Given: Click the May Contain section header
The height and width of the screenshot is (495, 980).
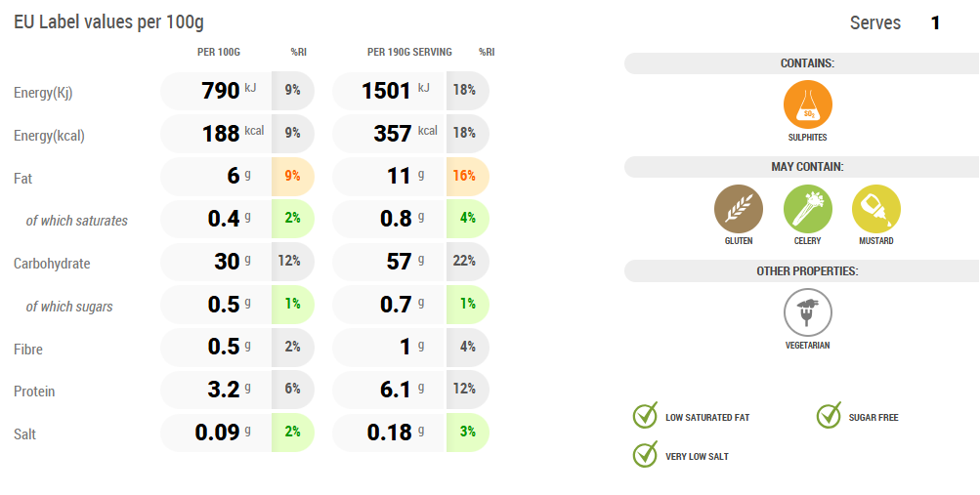Looking at the screenshot, I should (807, 167).
